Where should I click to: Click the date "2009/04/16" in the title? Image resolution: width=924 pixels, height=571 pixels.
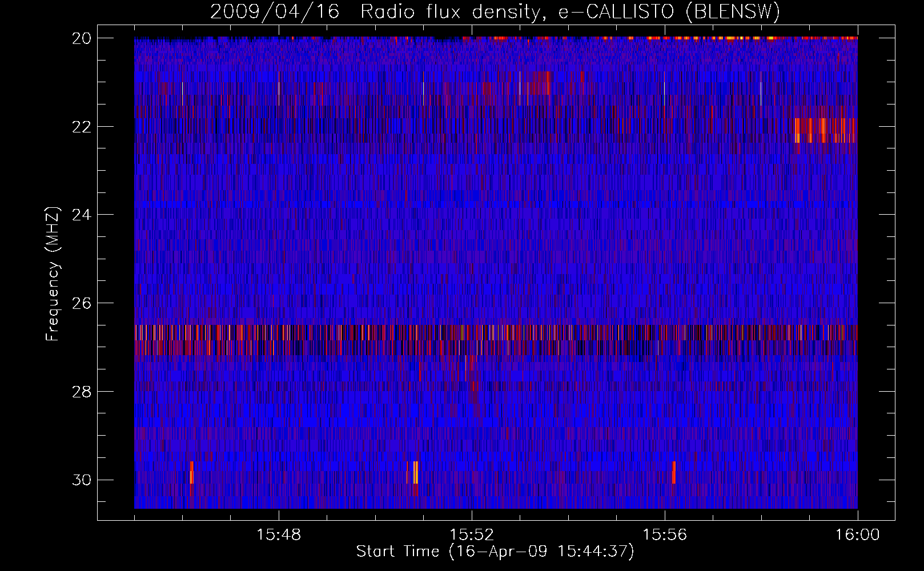click(275, 11)
